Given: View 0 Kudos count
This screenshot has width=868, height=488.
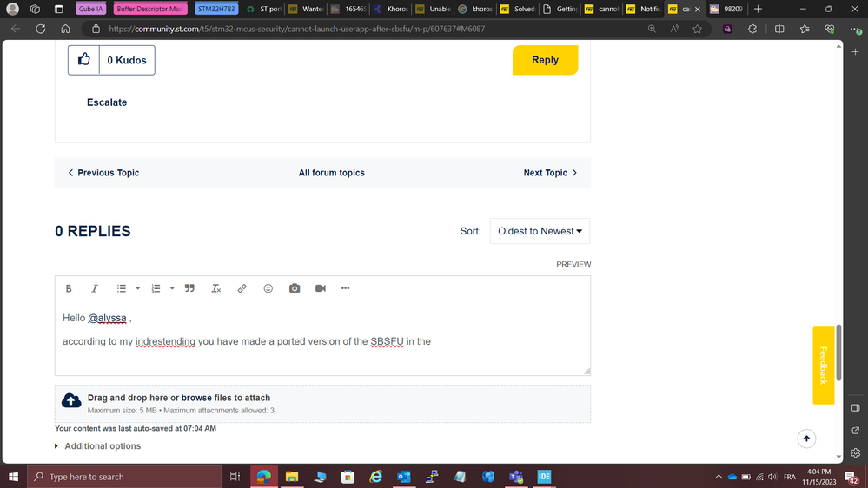Looking at the screenshot, I should pyautogui.click(x=127, y=60).
